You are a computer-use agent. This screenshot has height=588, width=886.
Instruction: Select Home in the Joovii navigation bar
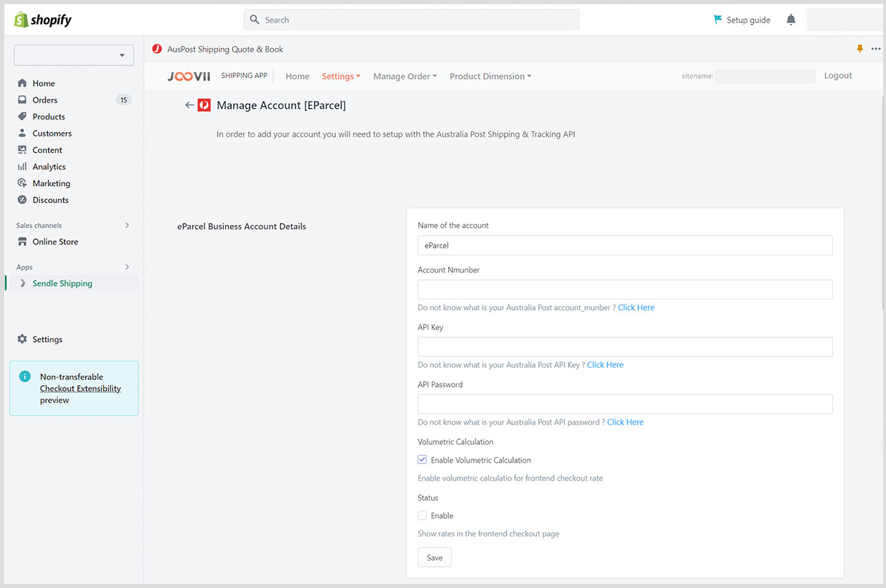(297, 76)
